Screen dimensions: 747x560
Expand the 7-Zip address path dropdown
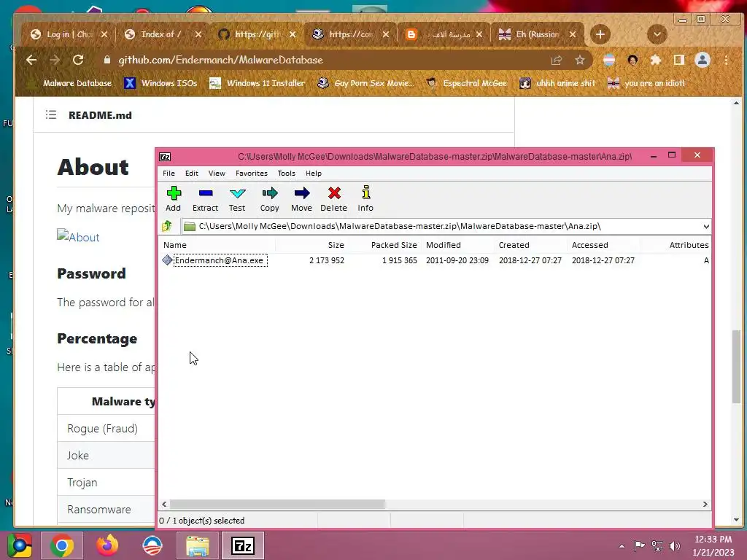click(706, 226)
